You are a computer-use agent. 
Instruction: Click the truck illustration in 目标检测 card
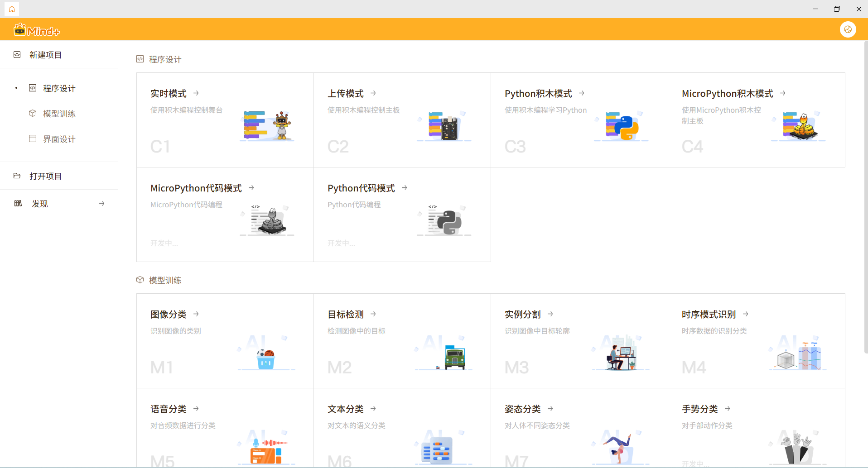coord(454,358)
